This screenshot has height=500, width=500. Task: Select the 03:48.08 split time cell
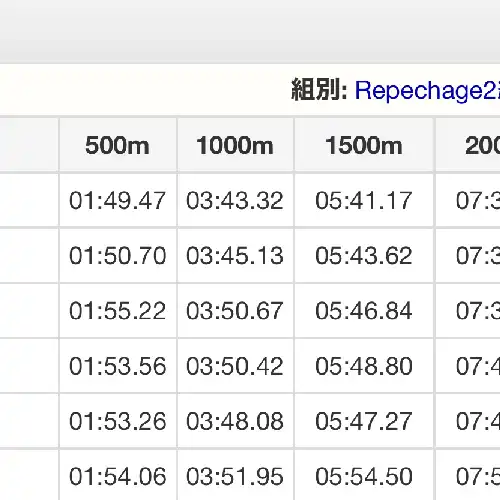pyautogui.click(x=235, y=421)
